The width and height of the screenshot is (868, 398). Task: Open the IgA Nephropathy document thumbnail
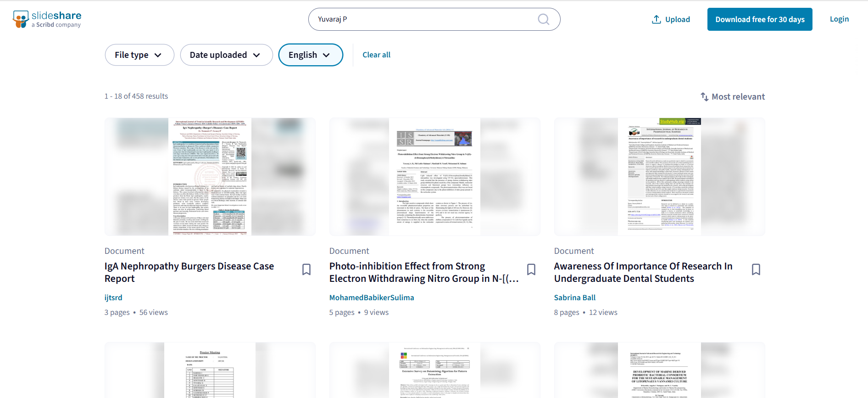point(210,177)
